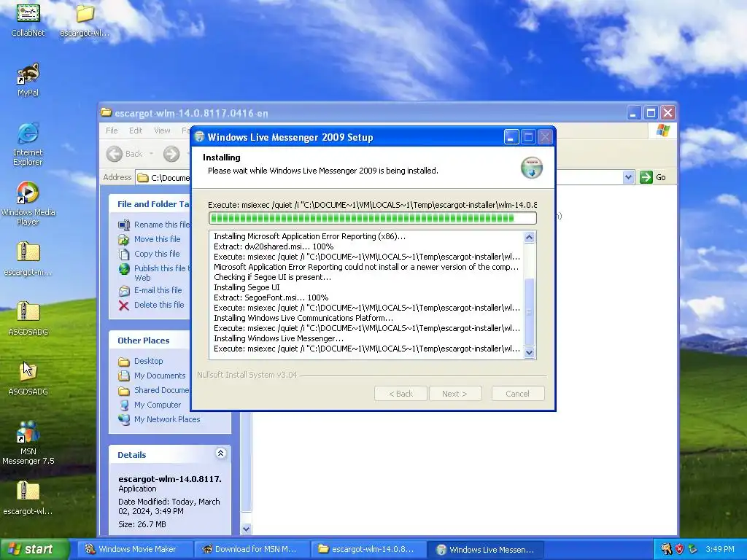Click the E-mail this file envelope icon

click(124, 290)
